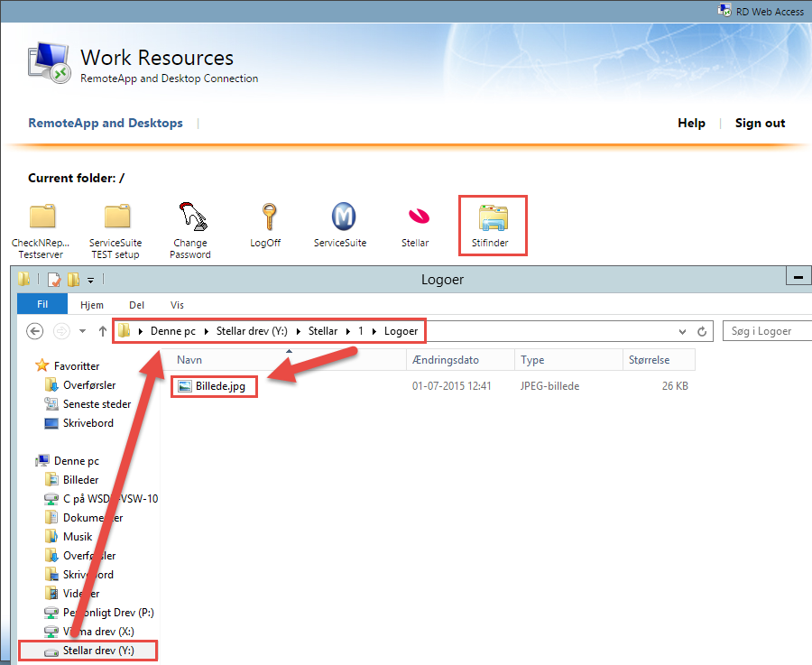Screen dimensions: 812x665
Task: Click the 01-07-2015 12:41 date cell
Action: (x=452, y=386)
